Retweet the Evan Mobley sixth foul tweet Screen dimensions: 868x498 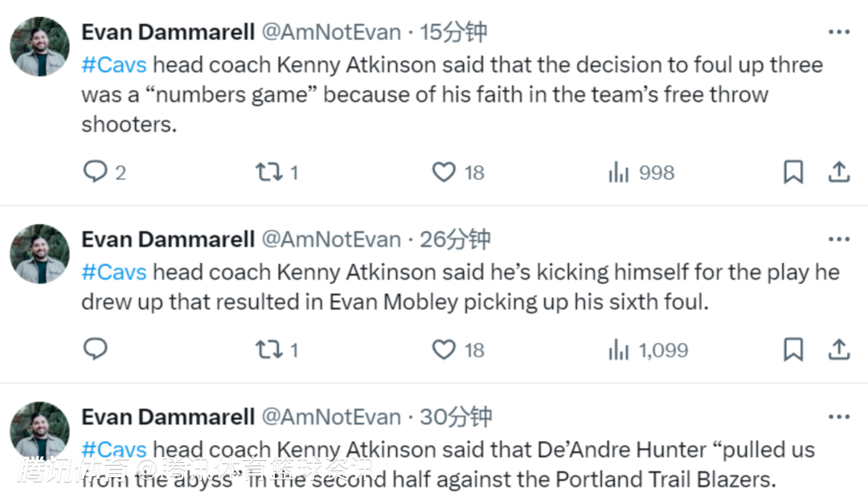266,349
